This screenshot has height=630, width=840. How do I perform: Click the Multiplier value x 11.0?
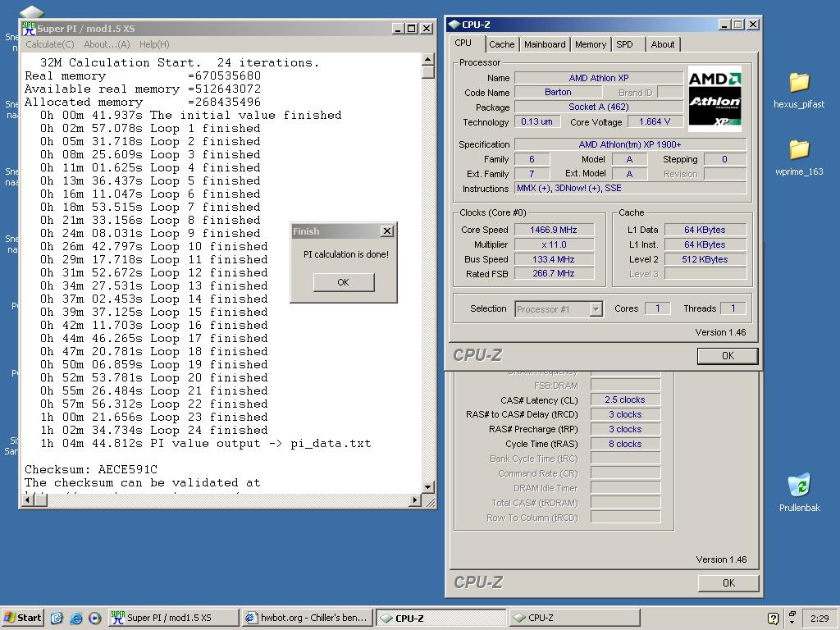(554, 244)
